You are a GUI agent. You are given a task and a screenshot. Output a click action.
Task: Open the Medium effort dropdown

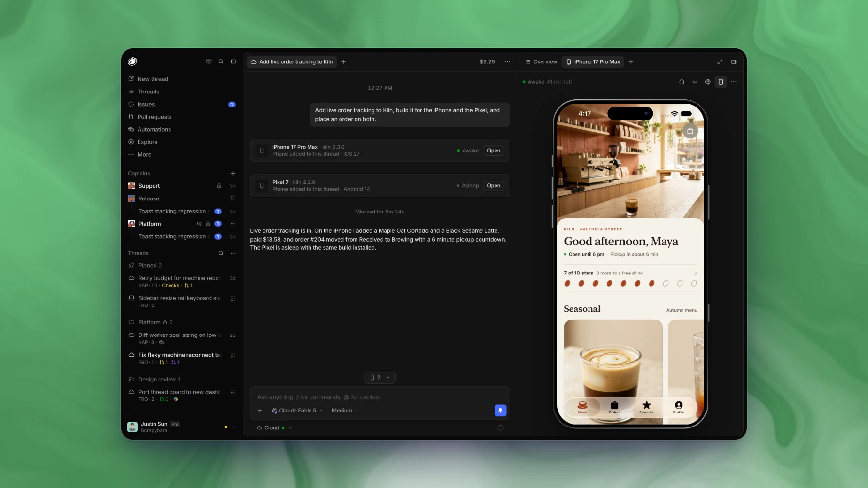click(x=345, y=411)
